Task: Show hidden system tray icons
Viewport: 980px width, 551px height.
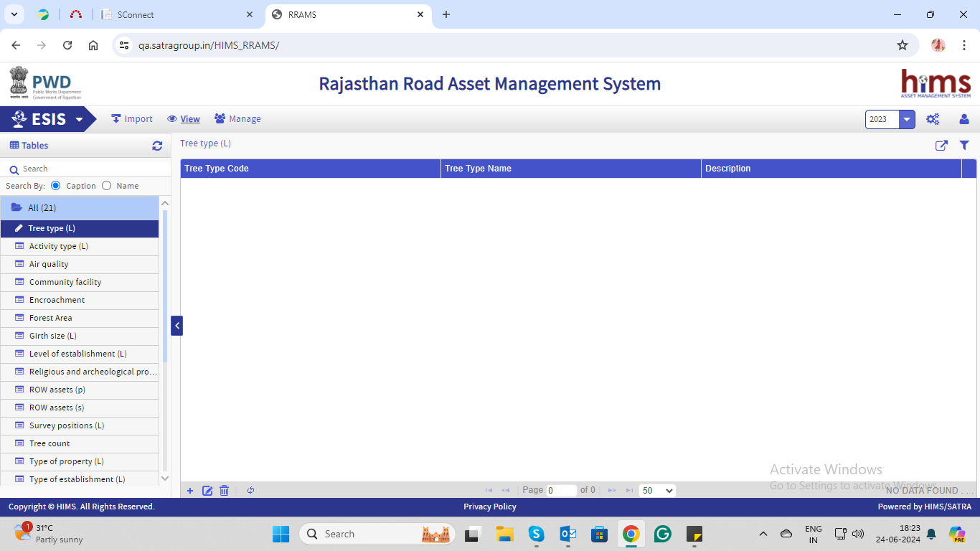Action: pos(763,534)
